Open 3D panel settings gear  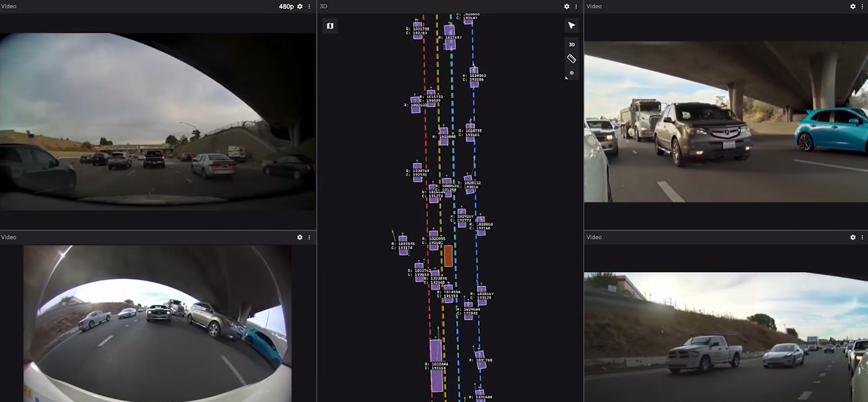tap(567, 7)
